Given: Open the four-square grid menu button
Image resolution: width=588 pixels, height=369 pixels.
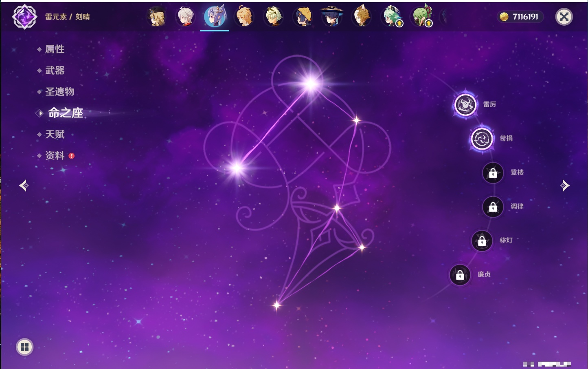Looking at the screenshot, I should (24, 347).
